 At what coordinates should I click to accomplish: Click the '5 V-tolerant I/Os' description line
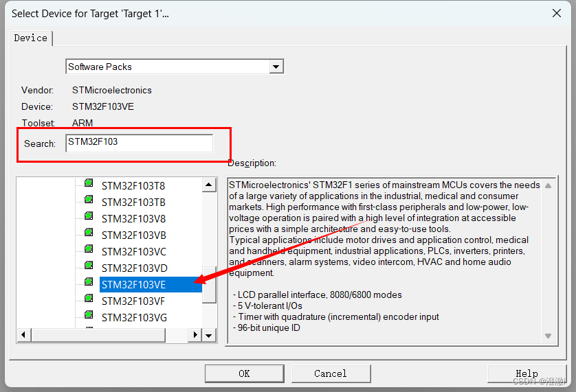pos(267,305)
